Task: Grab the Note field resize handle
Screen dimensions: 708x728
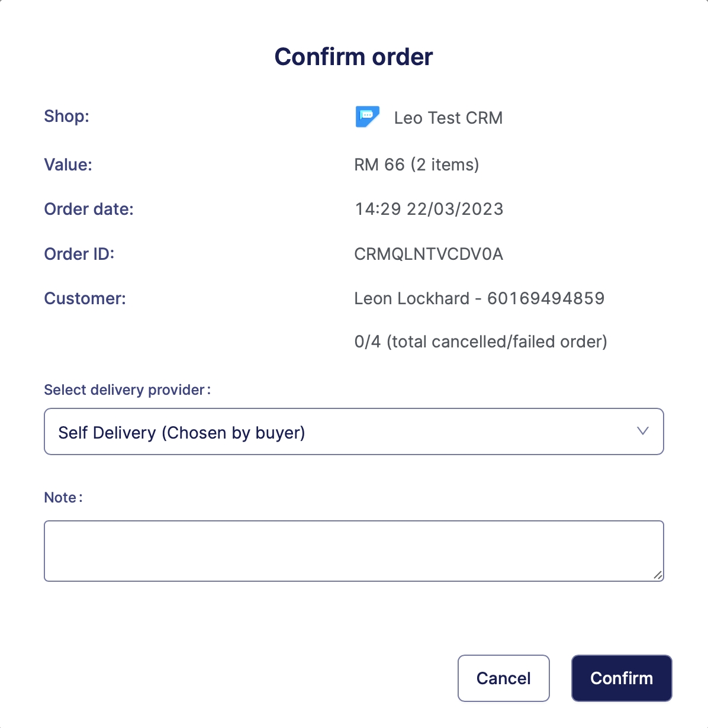Action: coord(658,575)
